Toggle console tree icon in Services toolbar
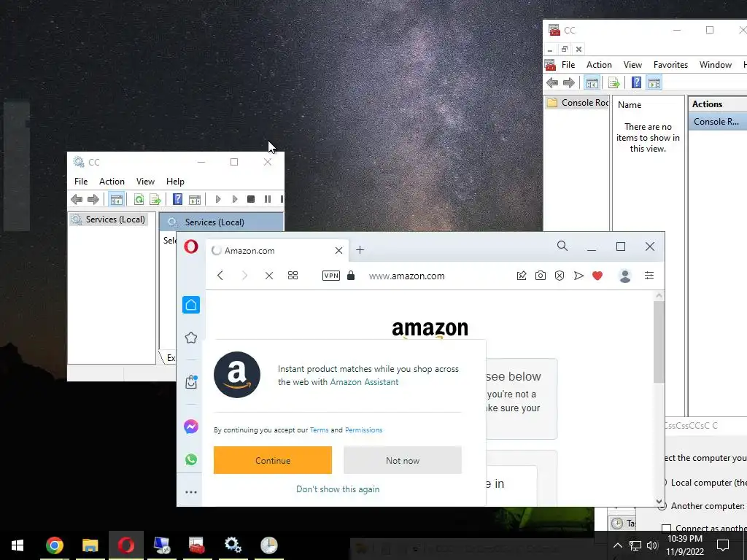 (x=116, y=199)
